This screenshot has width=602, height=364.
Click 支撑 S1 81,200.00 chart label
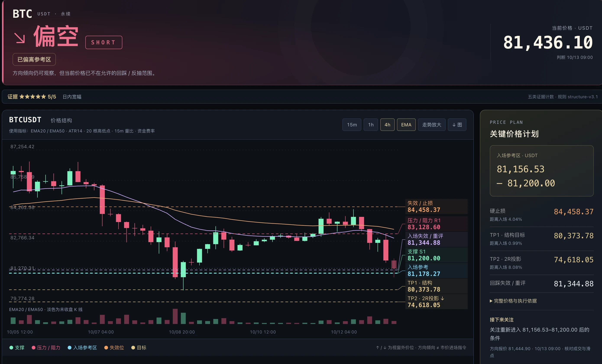click(x=436, y=255)
